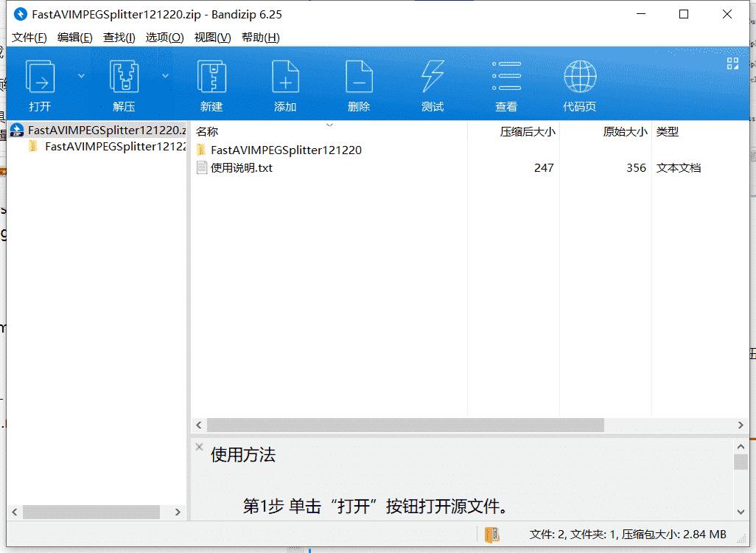756x553 pixels.
Task: Click the grid layout icon in toolbar corner
Action: click(732, 63)
